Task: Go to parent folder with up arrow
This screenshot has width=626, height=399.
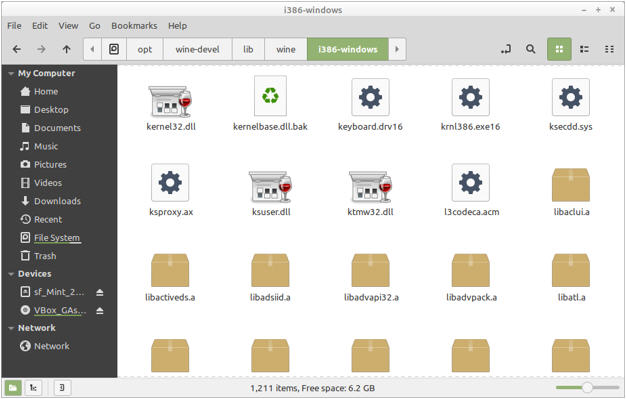Action: [x=66, y=49]
